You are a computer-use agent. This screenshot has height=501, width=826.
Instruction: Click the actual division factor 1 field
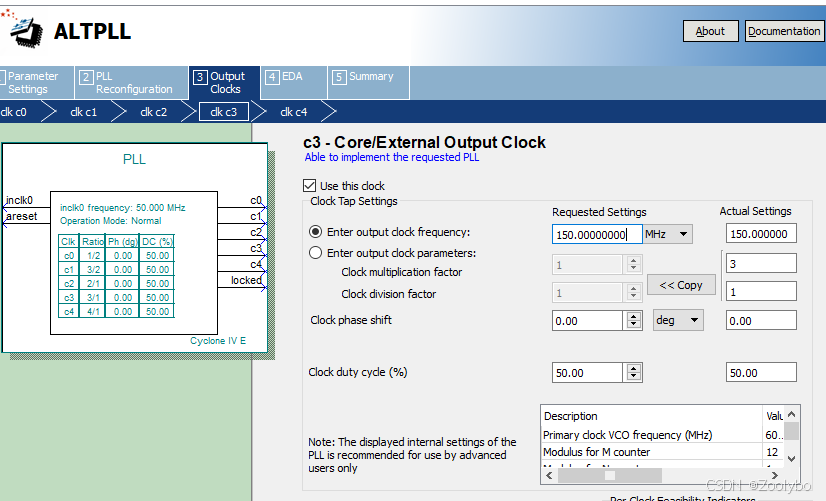[x=761, y=291]
